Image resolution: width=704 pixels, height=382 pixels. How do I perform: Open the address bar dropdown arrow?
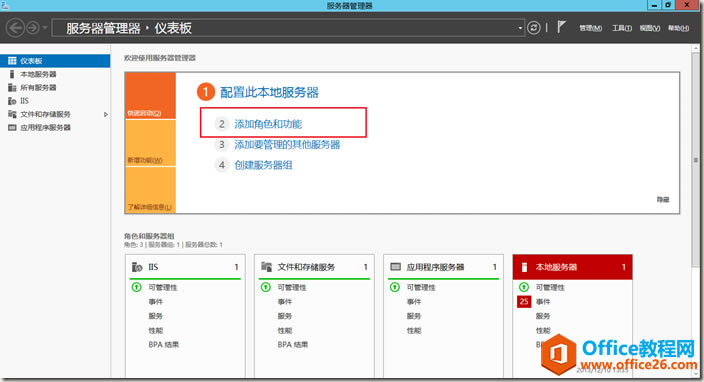(x=520, y=28)
